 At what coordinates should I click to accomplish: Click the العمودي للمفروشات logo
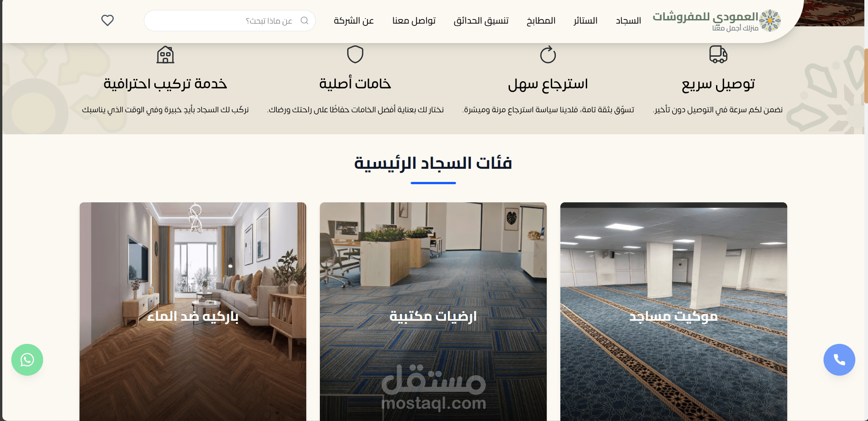click(717, 21)
